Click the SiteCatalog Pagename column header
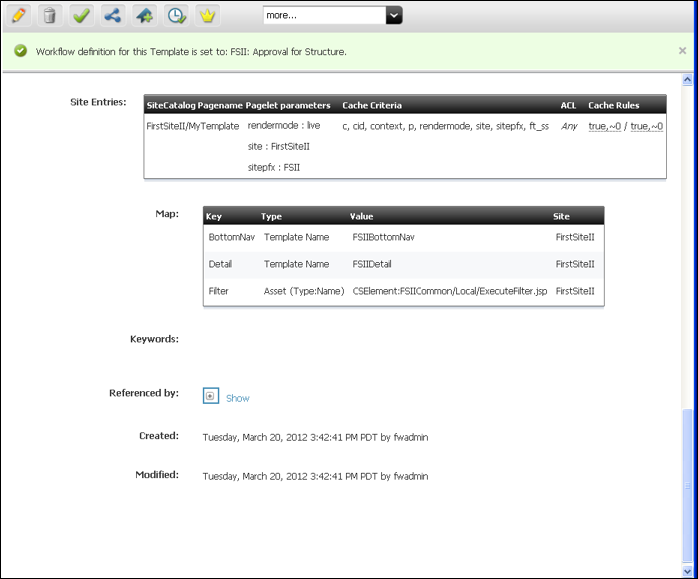This screenshot has width=698, height=579. pos(195,105)
